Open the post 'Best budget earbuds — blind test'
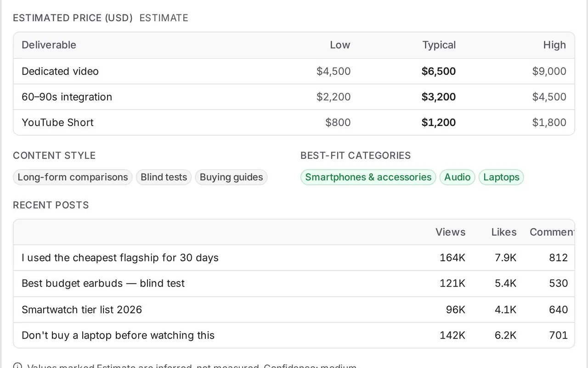The height and width of the screenshot is (368, 588). [103, 283]
